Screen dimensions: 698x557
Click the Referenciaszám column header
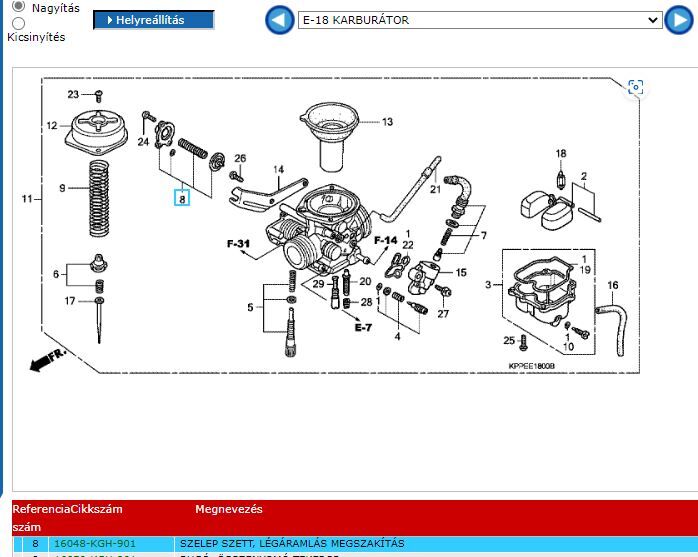(x=41, y=518)
